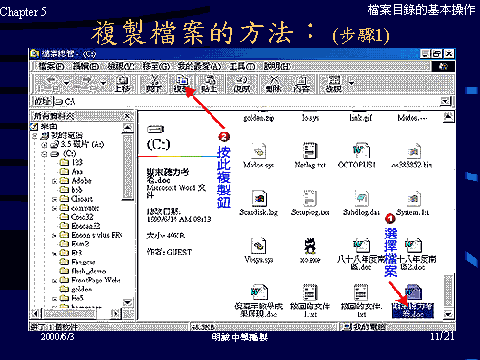480x360 pixels.
Task: Click the folder tree scroll-down arrow
Action: (128, 302)
